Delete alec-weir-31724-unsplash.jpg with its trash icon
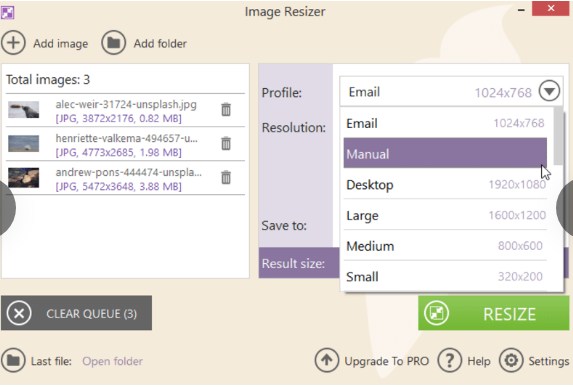 pyautogui.click(x=226, y=109)
